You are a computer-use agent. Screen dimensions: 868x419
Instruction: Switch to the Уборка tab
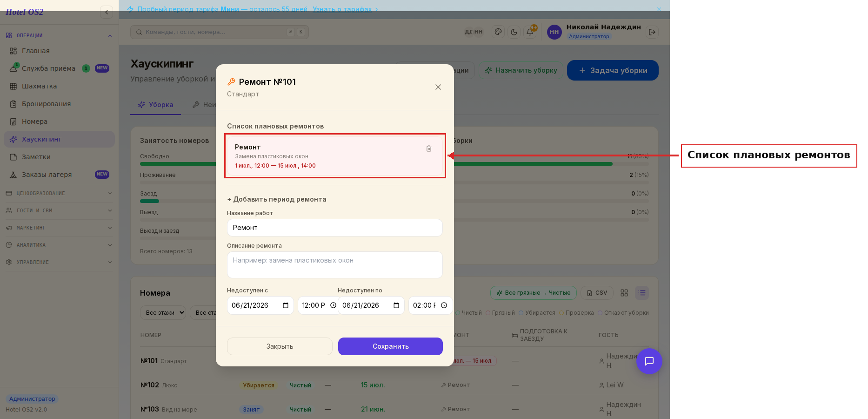pos(155,105)
